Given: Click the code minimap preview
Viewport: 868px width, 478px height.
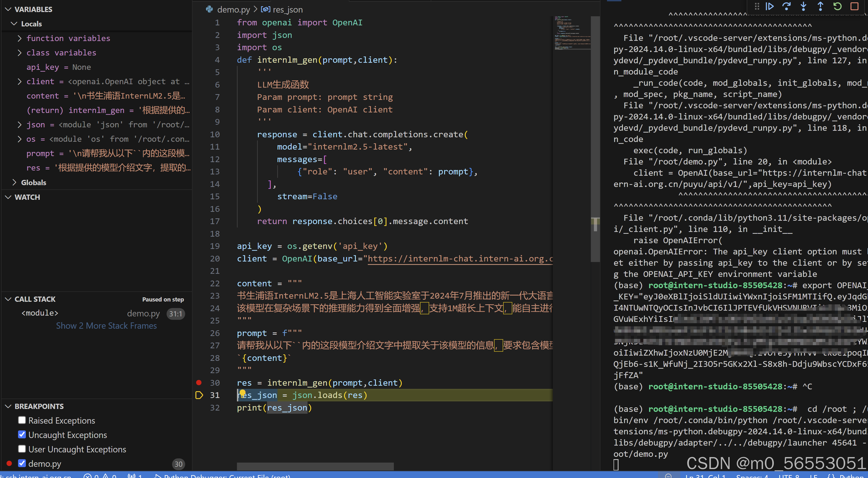Looking at the screenshot, I should [x=572, y=33].
